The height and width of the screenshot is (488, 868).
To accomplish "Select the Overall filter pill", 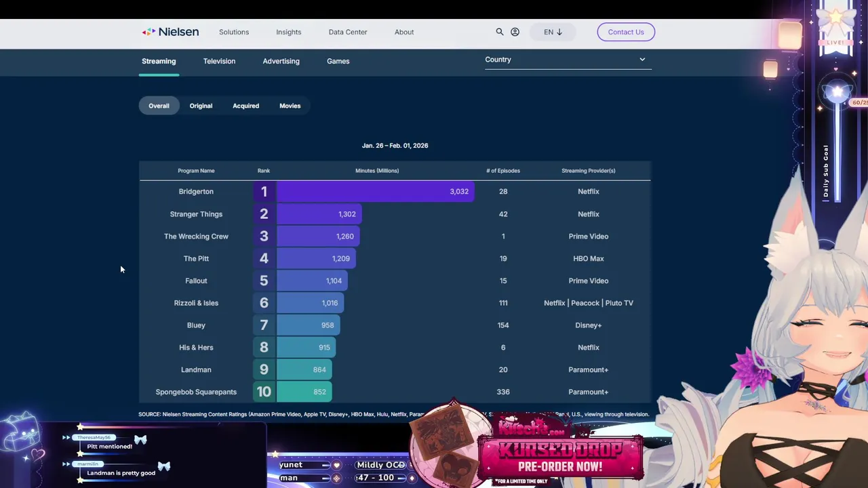I will (x=159, y=106).
